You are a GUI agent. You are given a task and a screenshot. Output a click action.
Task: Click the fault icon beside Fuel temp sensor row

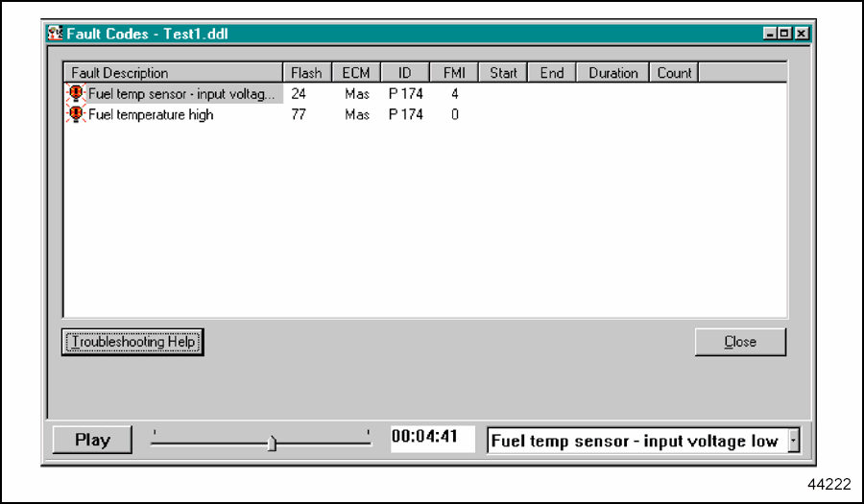76,94
